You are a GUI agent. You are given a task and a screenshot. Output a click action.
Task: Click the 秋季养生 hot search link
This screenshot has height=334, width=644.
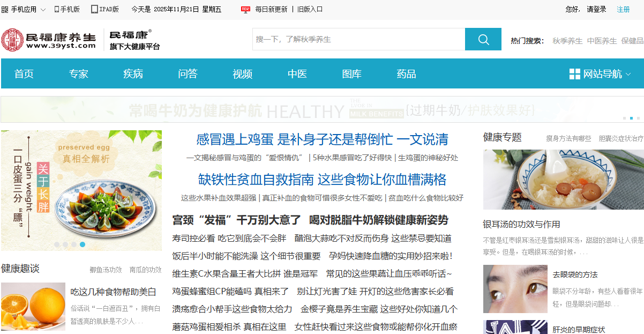[x=567, y=41]
